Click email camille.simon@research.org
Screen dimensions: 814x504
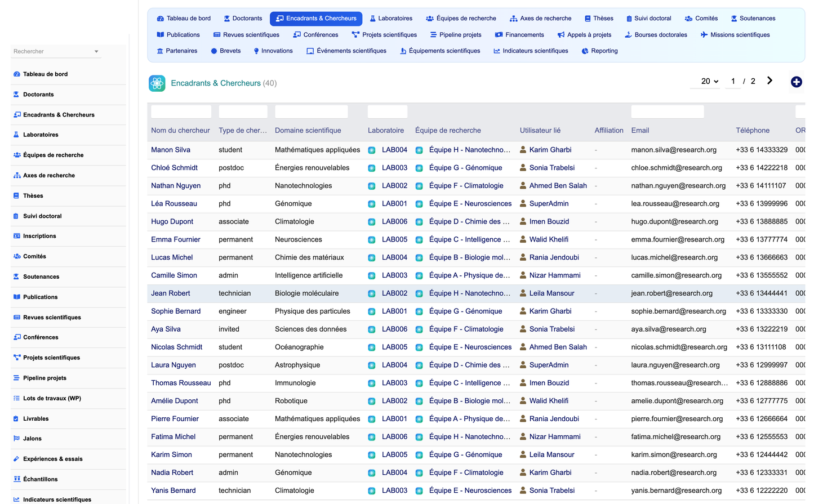coord(676,275)
